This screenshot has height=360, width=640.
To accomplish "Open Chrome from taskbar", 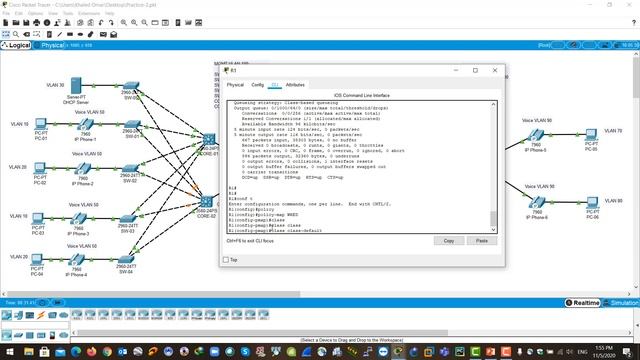I will 107,351.
